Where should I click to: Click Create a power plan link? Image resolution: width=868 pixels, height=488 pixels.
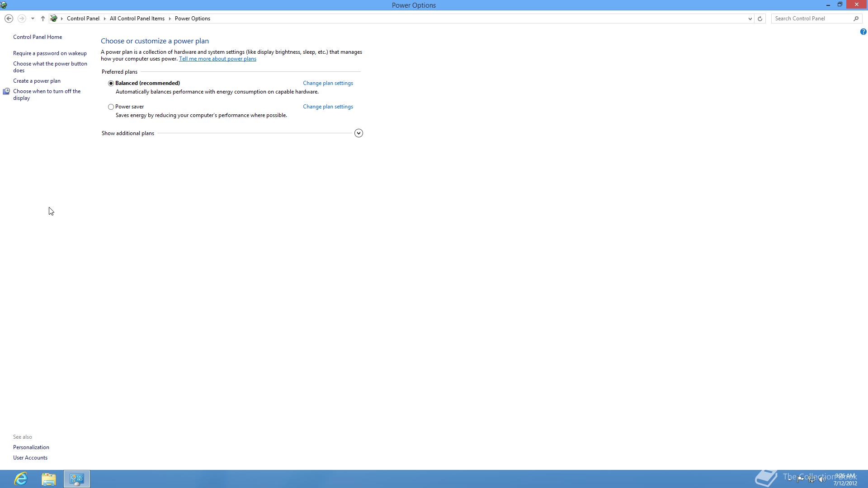[x=37, y=81]
